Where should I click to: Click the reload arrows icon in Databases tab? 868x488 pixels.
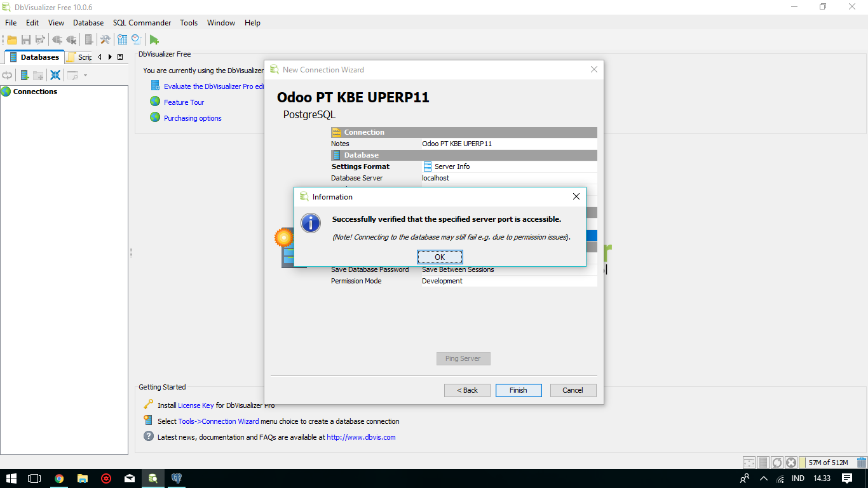(x=7, y=75)
